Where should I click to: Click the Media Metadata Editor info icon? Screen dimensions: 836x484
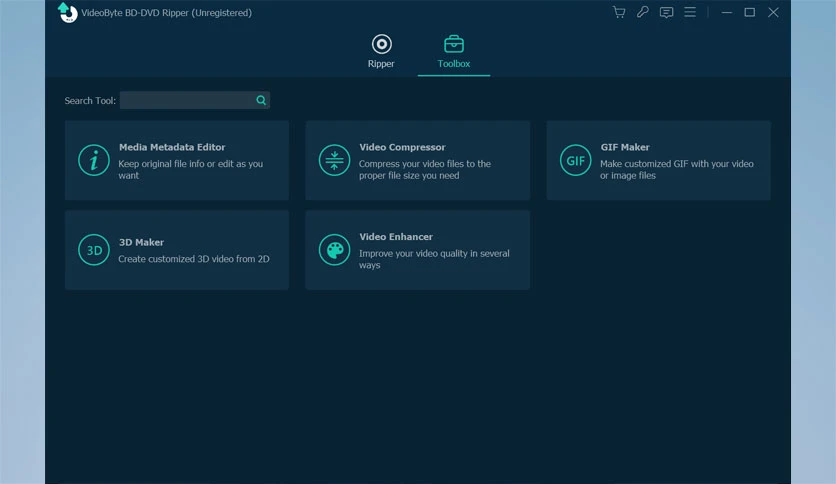click(x=94, y=160)
